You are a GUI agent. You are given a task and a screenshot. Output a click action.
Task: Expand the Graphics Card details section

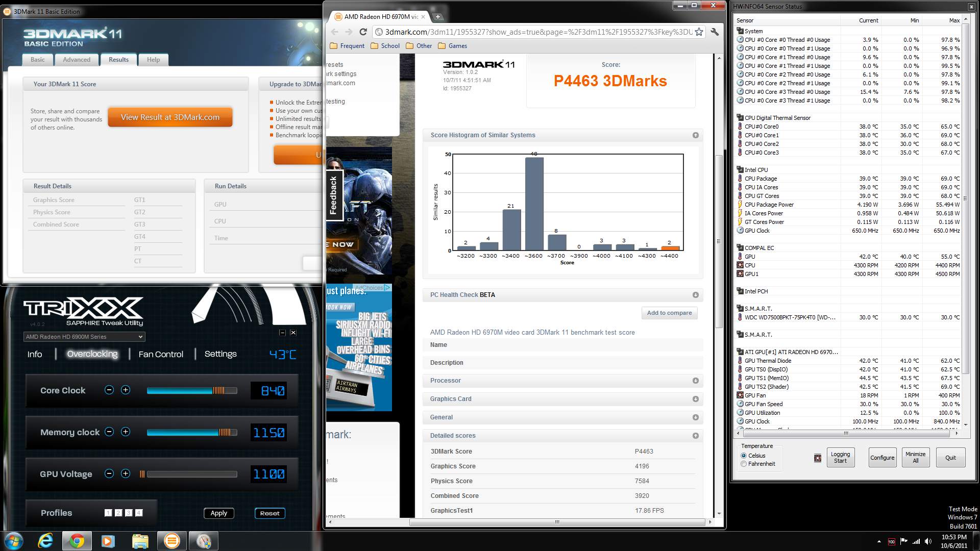pos(695,399)
